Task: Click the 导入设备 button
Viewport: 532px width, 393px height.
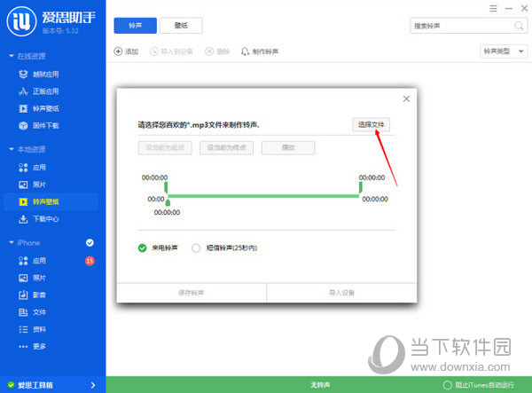Action: pos(341,293)
